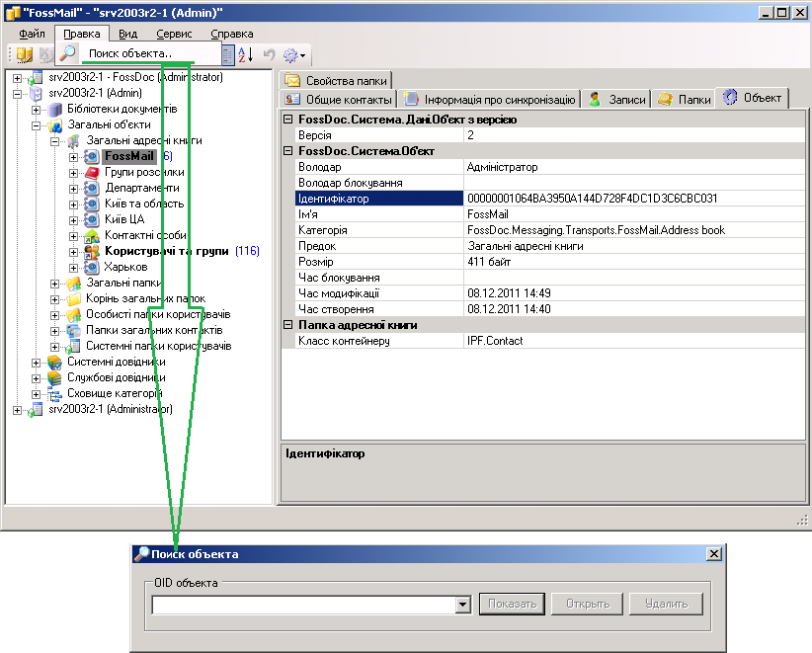The width and height of the screenshot is (812, 653).
Task: Collapse the Папка адресної книги section
Action: tap(289, 325)
